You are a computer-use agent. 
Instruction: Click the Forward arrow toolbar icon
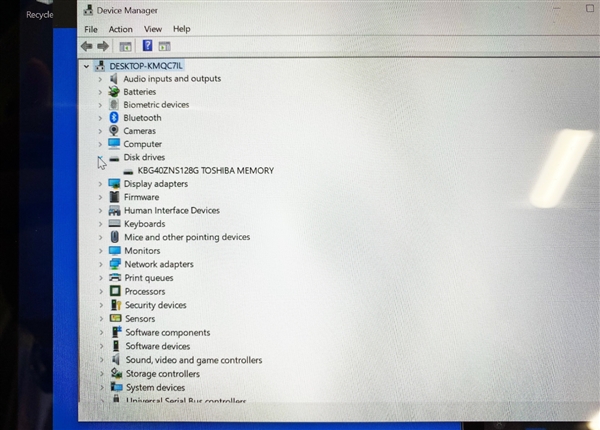pos(103,46)
